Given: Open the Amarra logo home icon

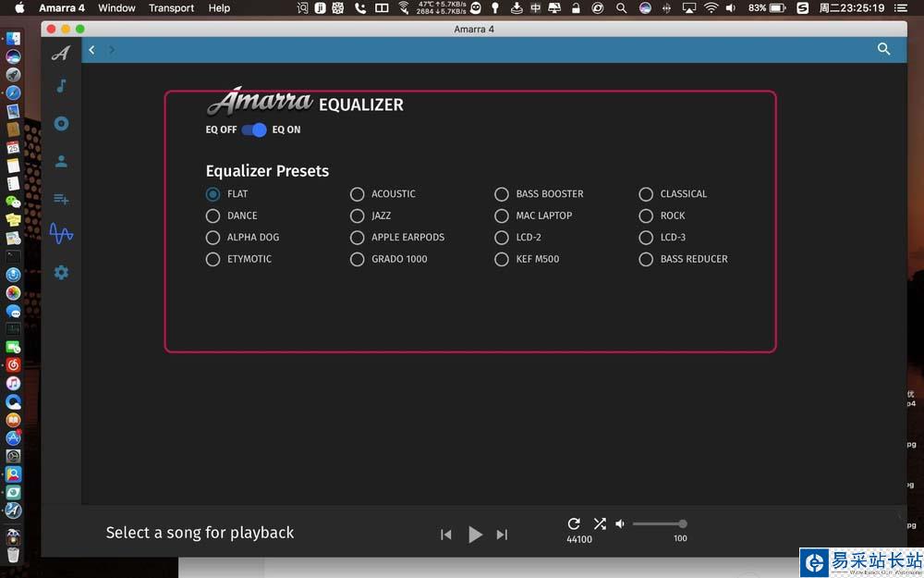Looking at the screenshot, I should click(60, 53).
